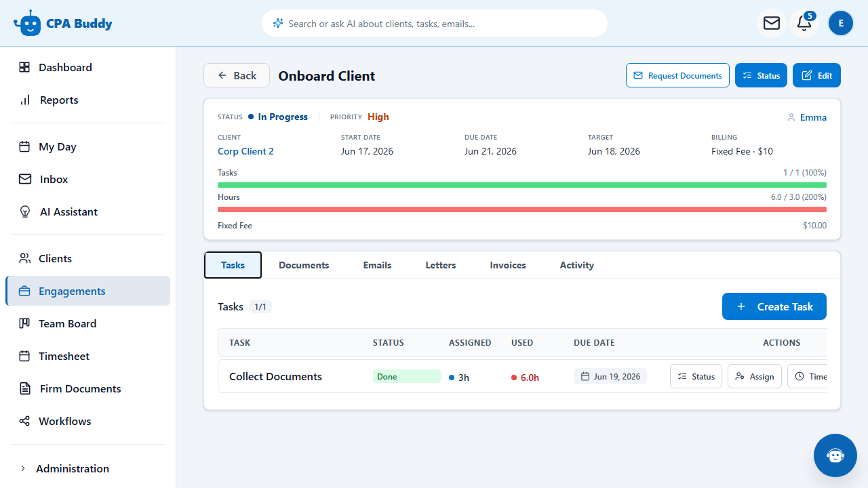Click the Time action for Collect Documents

(x=808, y=376)
